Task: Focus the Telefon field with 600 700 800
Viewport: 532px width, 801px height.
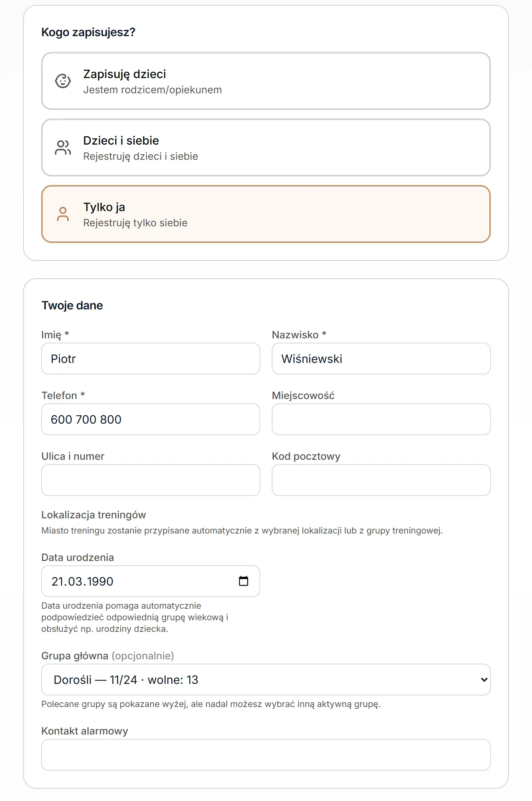Action: [151, 419]
